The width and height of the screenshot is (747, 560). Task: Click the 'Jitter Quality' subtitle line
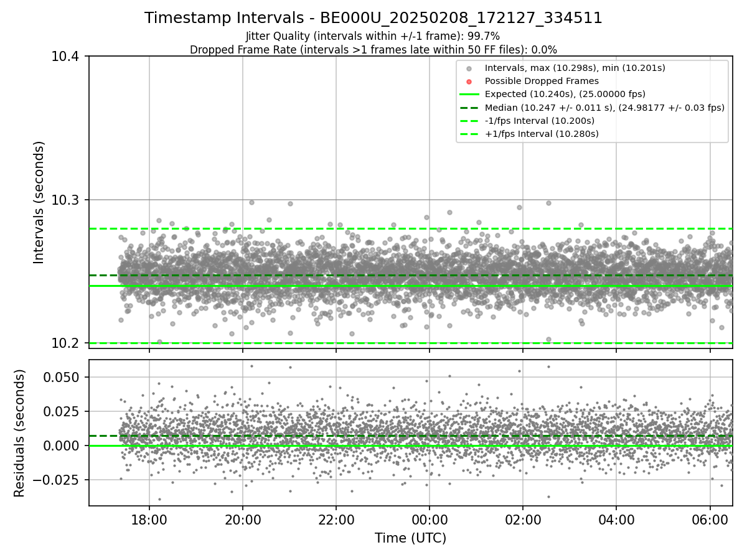coord(373,36)
